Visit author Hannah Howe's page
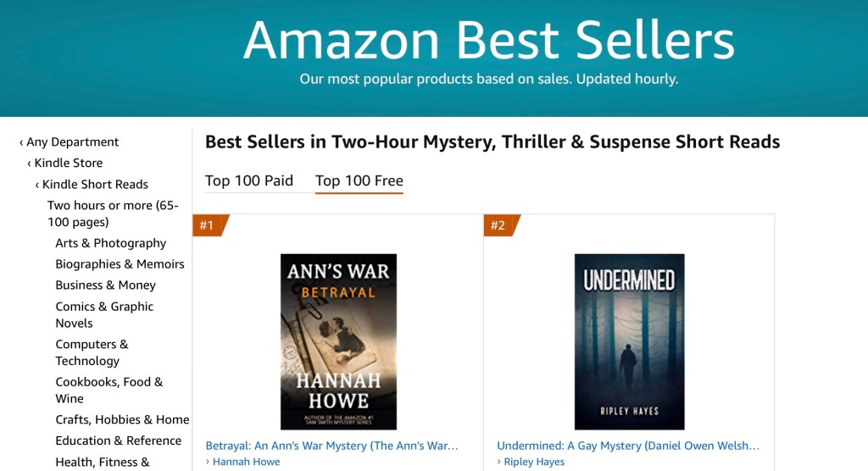 (x=246, y=462)
